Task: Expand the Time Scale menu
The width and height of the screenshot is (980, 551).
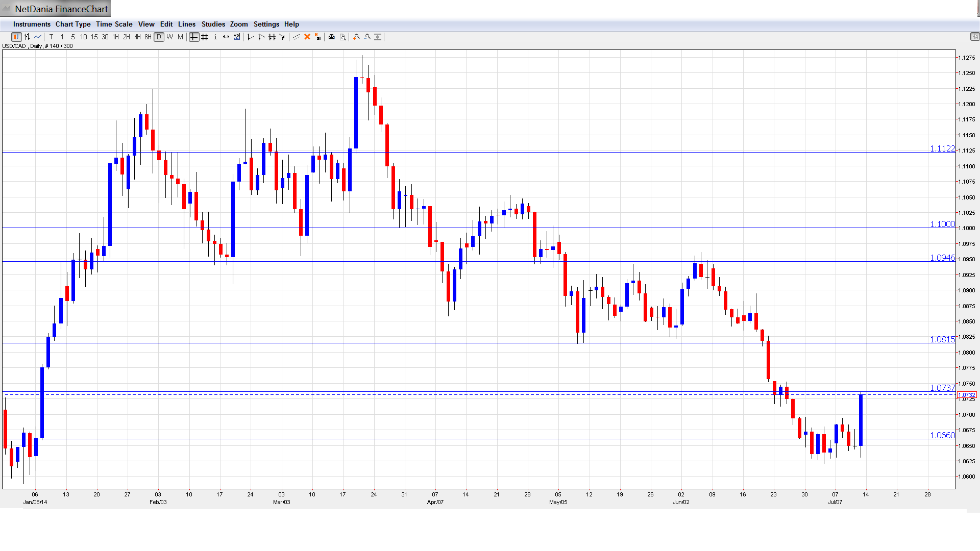Action: click(114, 24)
